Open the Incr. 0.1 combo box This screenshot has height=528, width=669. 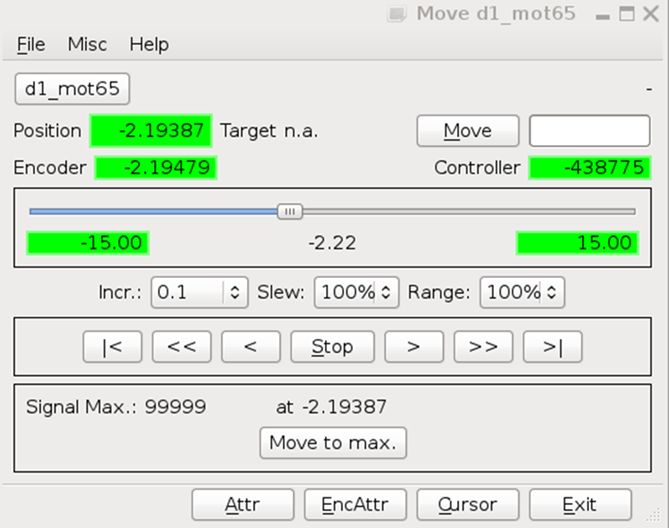199,292
